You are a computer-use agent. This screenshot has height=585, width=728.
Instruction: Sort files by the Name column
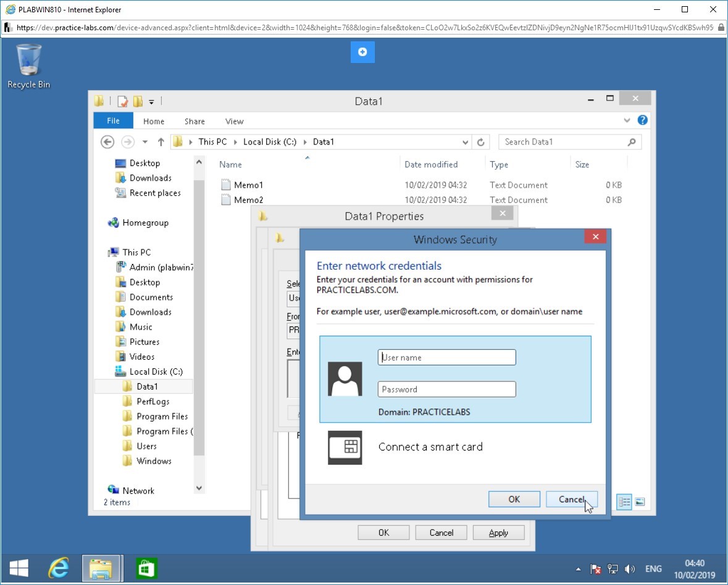230,165
